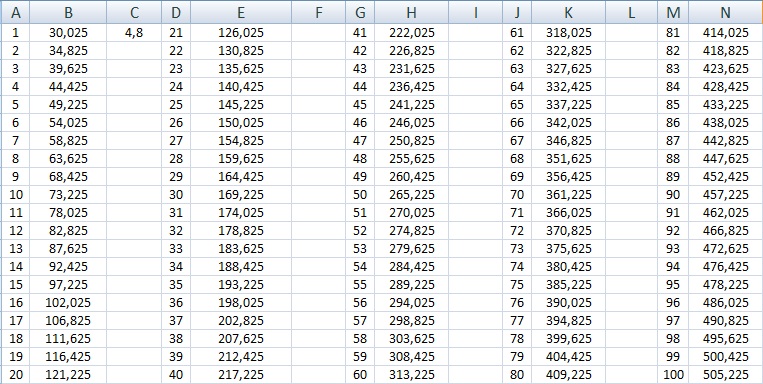763x384 pixels.
Task: Click the cell with value 63,625
Action: [68, 159]
